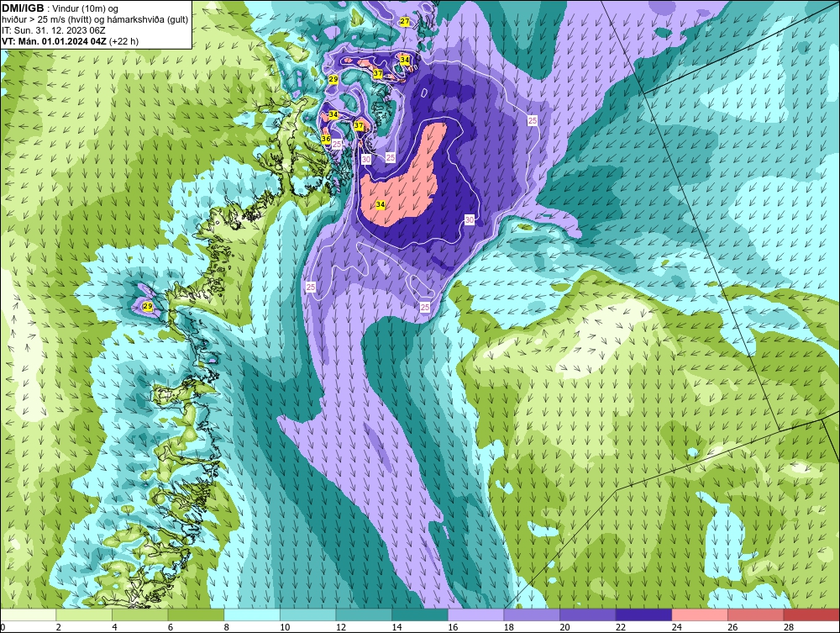Pick the 0–2 m/s palest legend swatch
Viewport: 840px width, 633px height.
pos(28,615)
